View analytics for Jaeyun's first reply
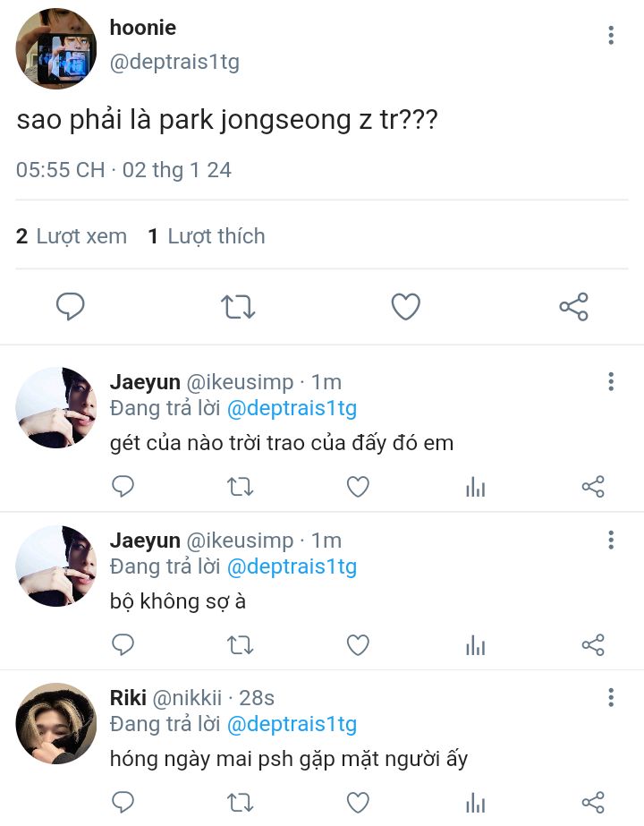 476,487
